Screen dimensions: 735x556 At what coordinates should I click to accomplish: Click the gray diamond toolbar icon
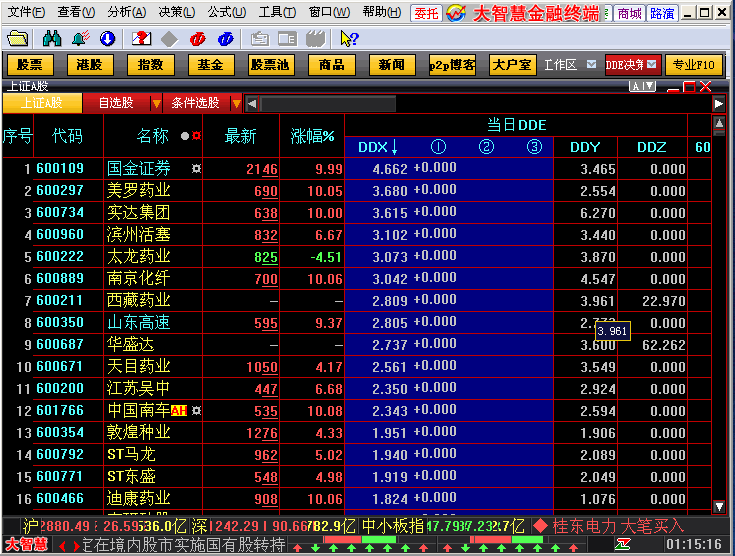tap(169, 39)
